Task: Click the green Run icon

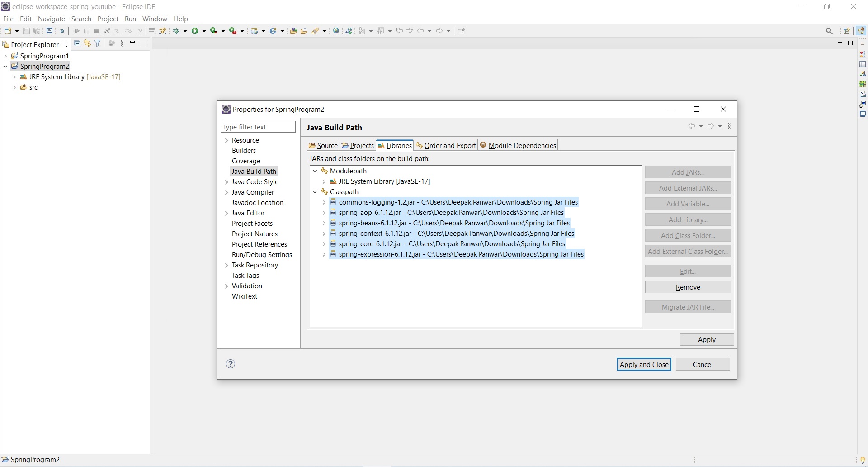Action: pos(195,31)
